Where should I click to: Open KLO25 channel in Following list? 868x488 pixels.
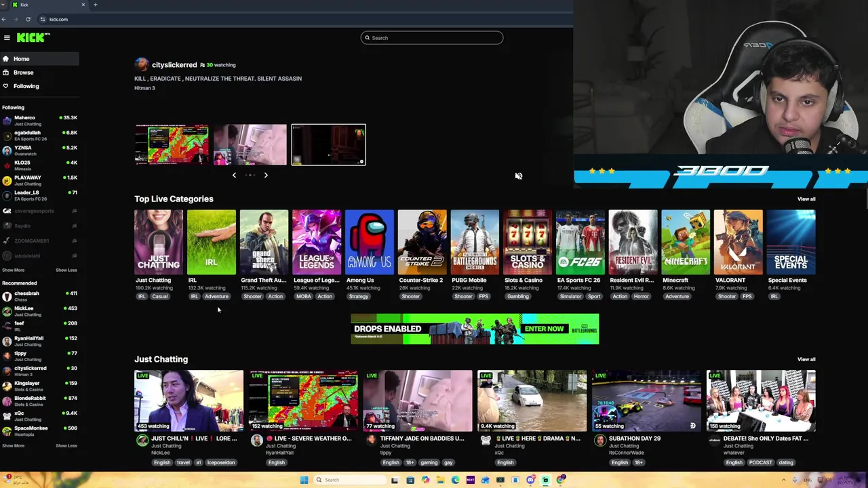click(39, 165)
